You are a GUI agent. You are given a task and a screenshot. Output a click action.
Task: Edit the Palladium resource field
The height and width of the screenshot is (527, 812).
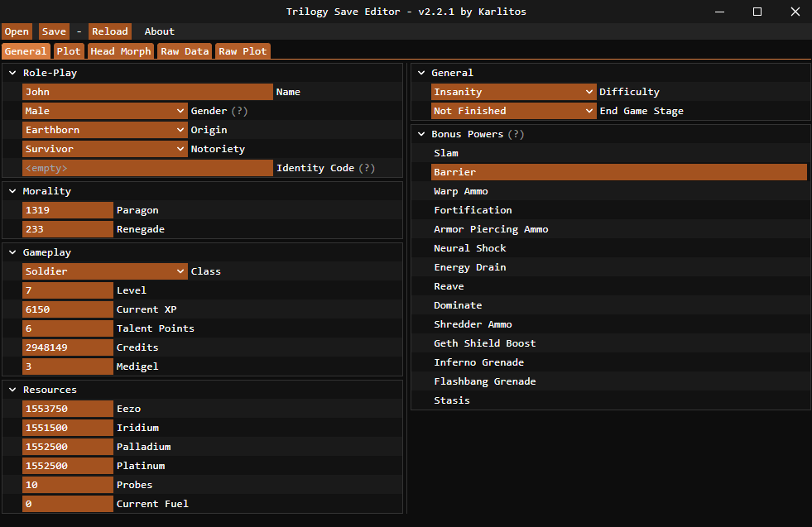point(68,447)
